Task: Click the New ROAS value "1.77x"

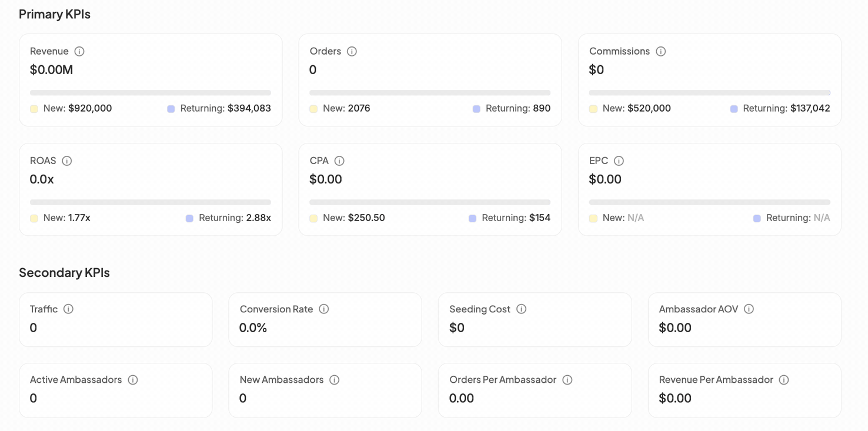Action: click(x=79, y=218)
